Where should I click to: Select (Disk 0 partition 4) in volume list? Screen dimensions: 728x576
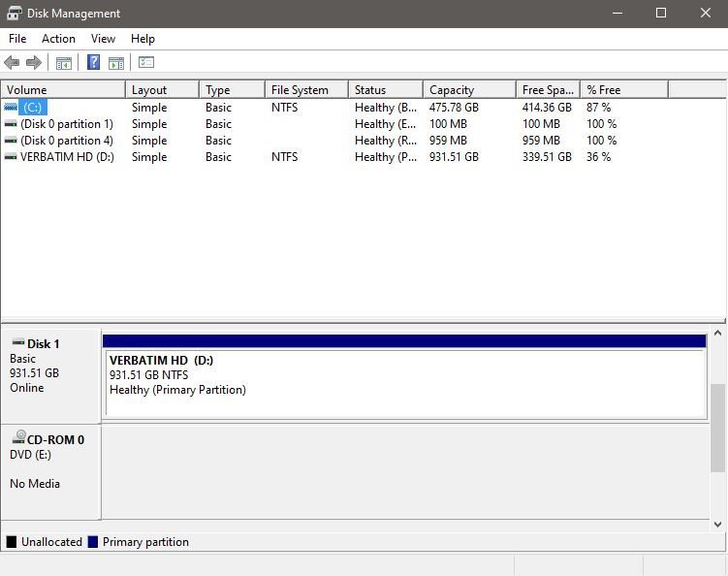pos(66,141)
